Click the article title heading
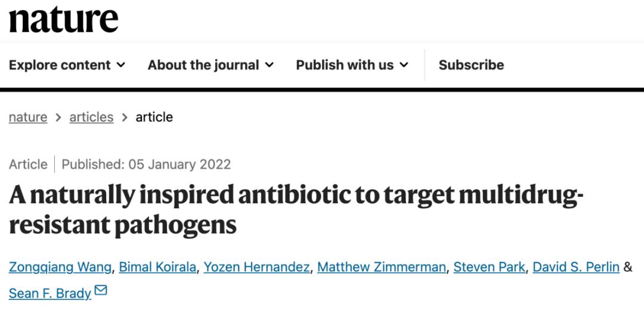Viewport: 644px width, 309px height. coord(296,209)
